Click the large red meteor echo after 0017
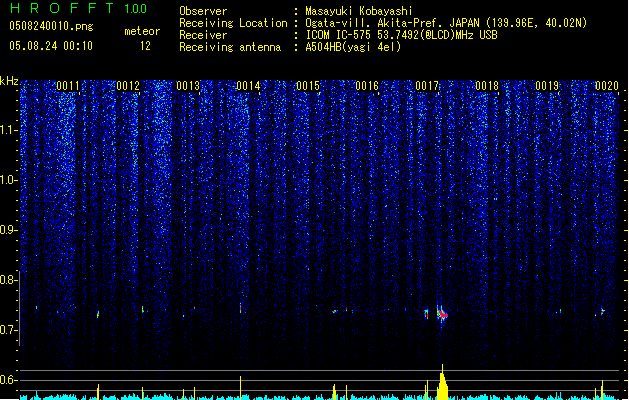Screen dimensions: 629x400 pyautogui.click(x=442, y=314)
